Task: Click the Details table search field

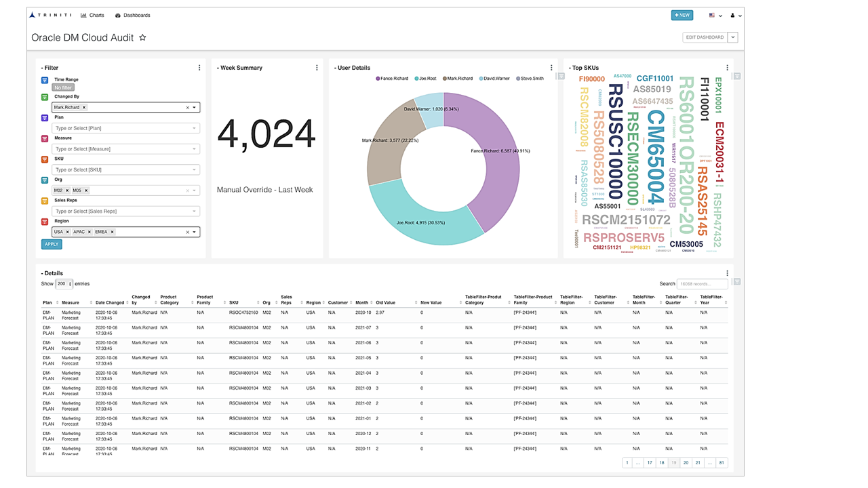Action: click(702, 284)
